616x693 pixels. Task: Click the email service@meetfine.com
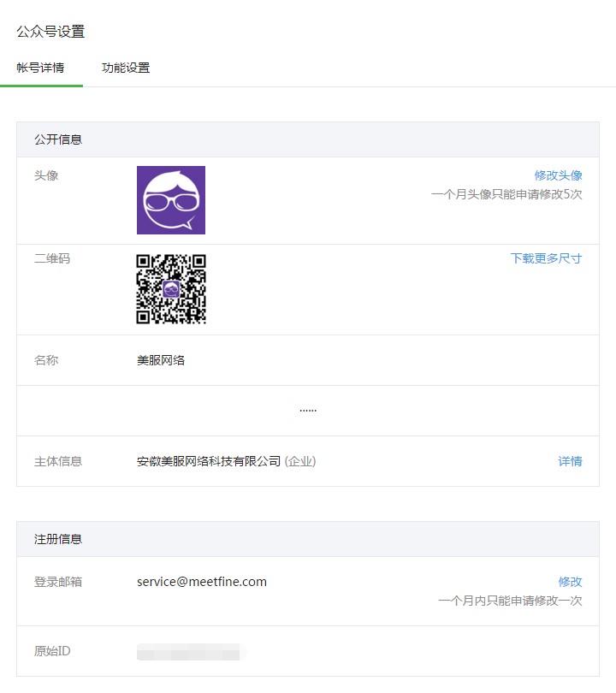(x=202, y=582)
